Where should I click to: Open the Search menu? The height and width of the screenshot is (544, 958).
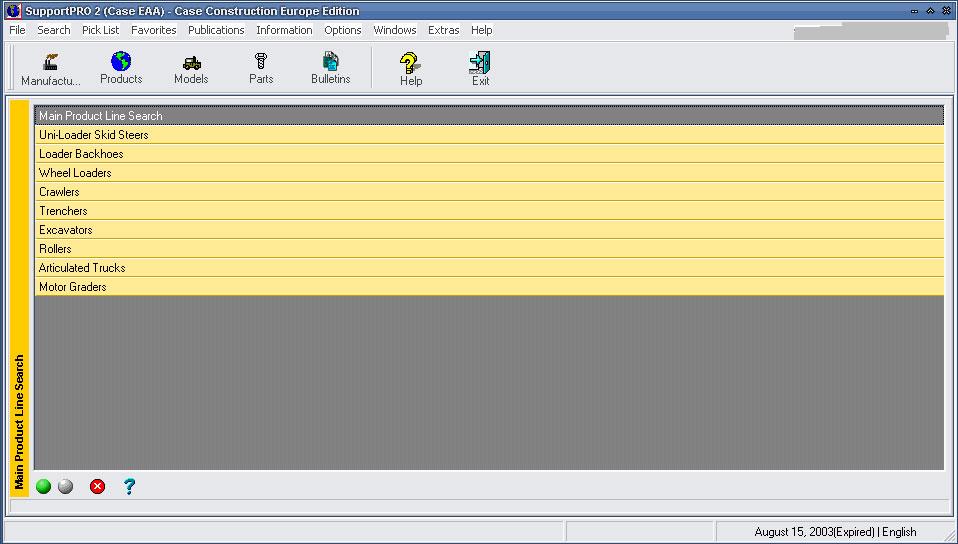point(54,30)
